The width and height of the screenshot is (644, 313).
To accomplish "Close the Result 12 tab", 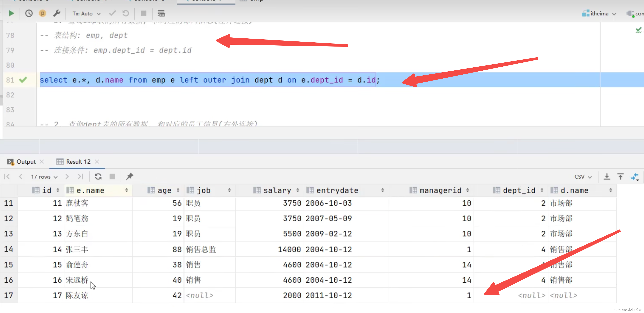I will click(97, 162).
